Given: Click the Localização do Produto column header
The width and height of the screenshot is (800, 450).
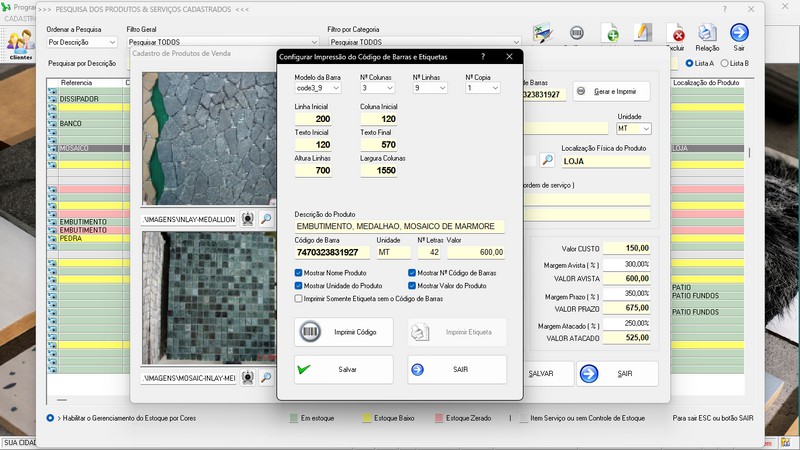Looking at the screenshot, I should coord(706,83).
